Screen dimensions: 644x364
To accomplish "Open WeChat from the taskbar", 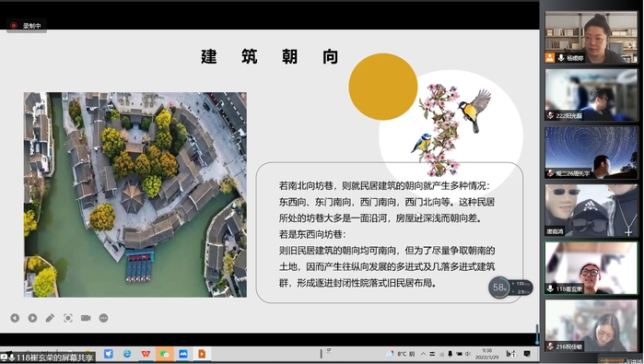I will (x=164, y=354).
